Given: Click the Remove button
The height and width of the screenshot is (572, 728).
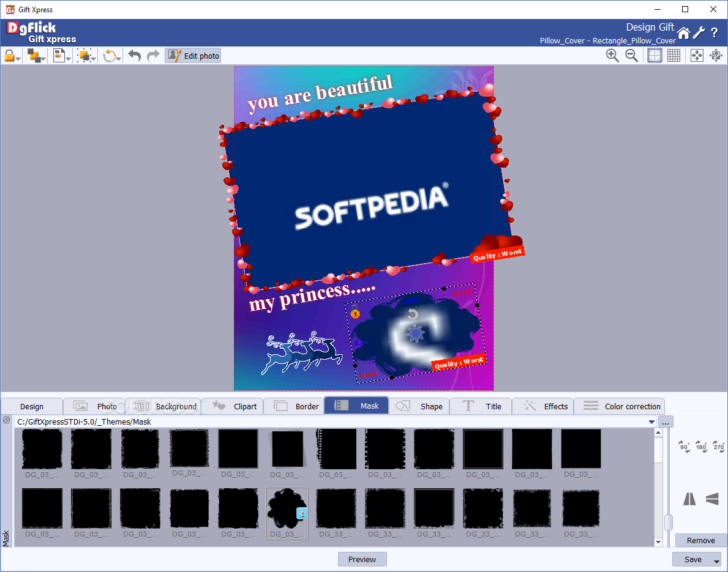Looking at the screenshot, I should (x=700, y=540).
